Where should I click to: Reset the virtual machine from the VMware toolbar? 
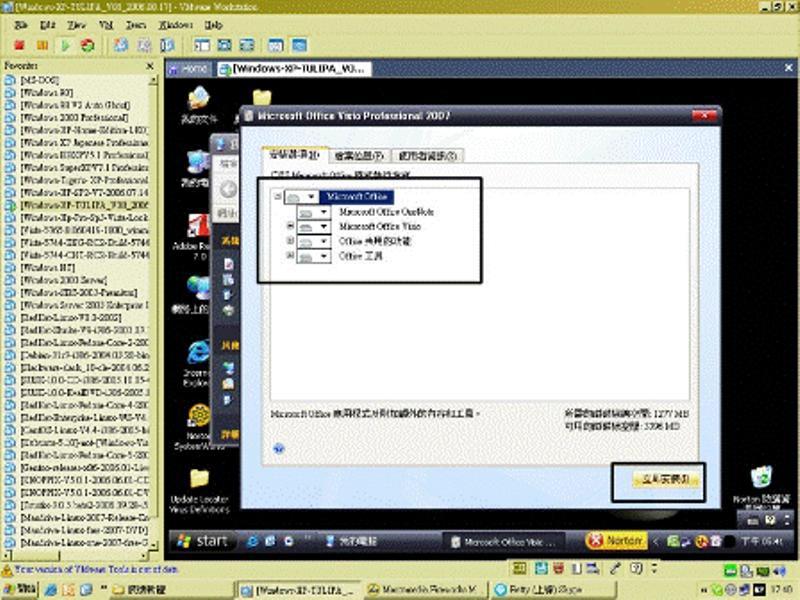(x=88, y=45)
